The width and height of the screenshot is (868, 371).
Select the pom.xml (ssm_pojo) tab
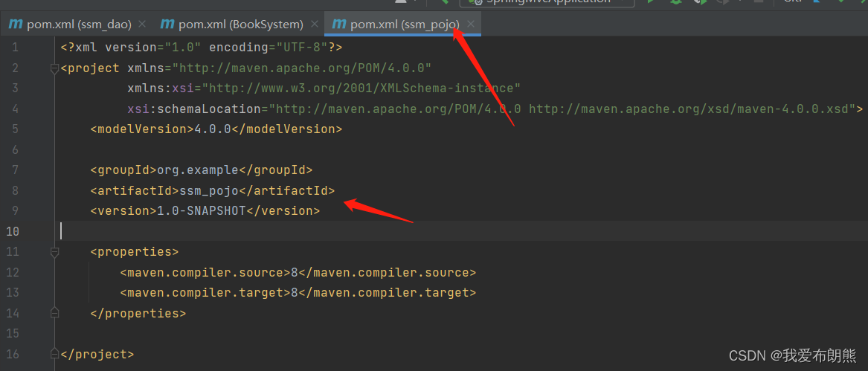[x=404, y=25]
